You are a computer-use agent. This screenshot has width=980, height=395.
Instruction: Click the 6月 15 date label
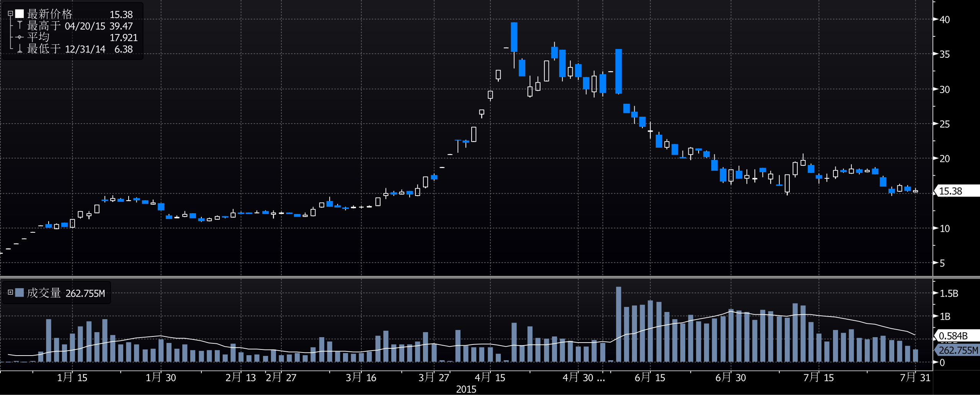point(650,377)
